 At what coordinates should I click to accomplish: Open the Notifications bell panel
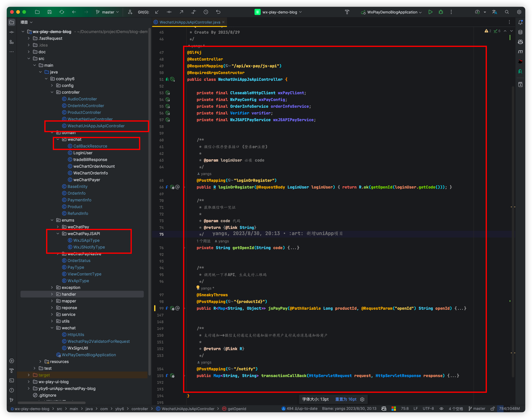click(520, 22)
